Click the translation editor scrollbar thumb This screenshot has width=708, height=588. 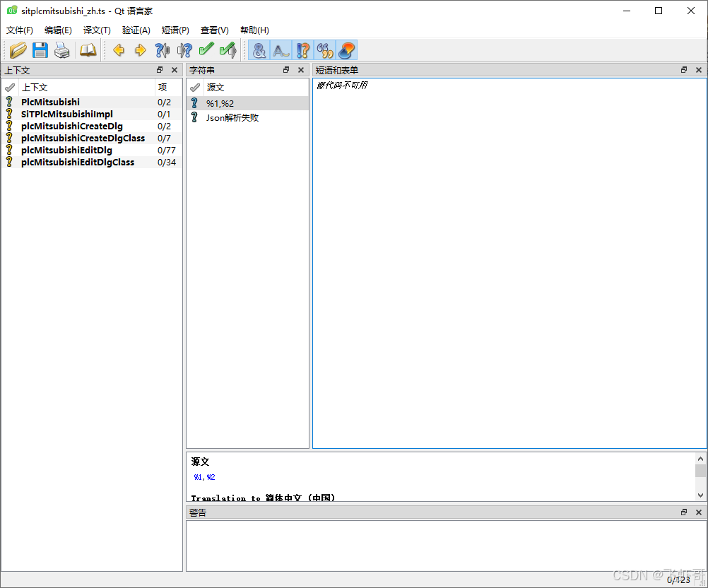pyautogui.click(x=700, y=471)
